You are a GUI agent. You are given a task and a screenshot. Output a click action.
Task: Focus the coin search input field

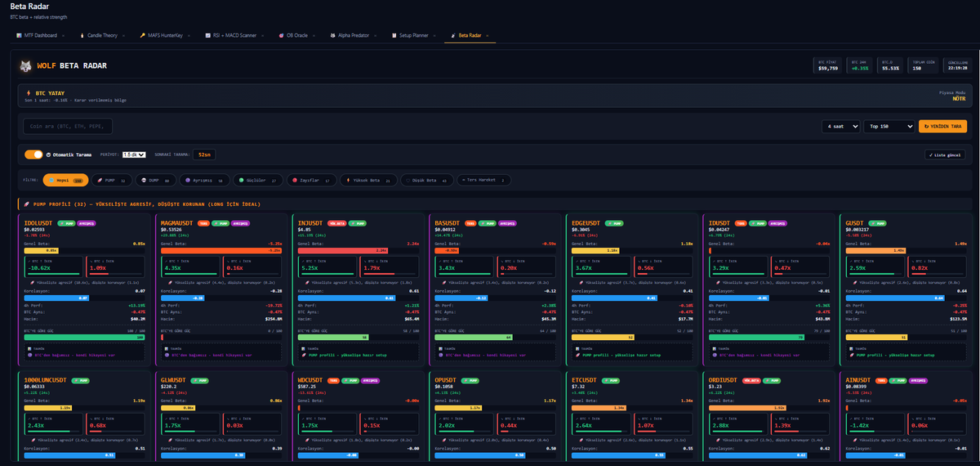click(x=68, y=126)
